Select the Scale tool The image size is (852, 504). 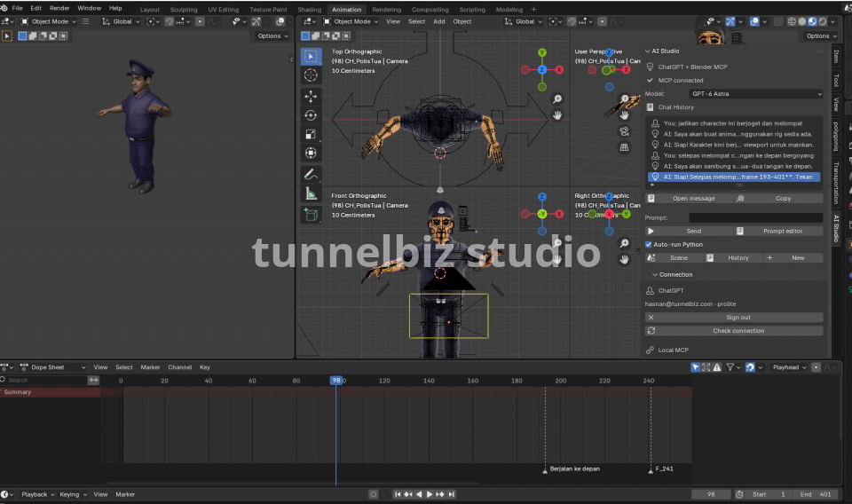(311, 134)
